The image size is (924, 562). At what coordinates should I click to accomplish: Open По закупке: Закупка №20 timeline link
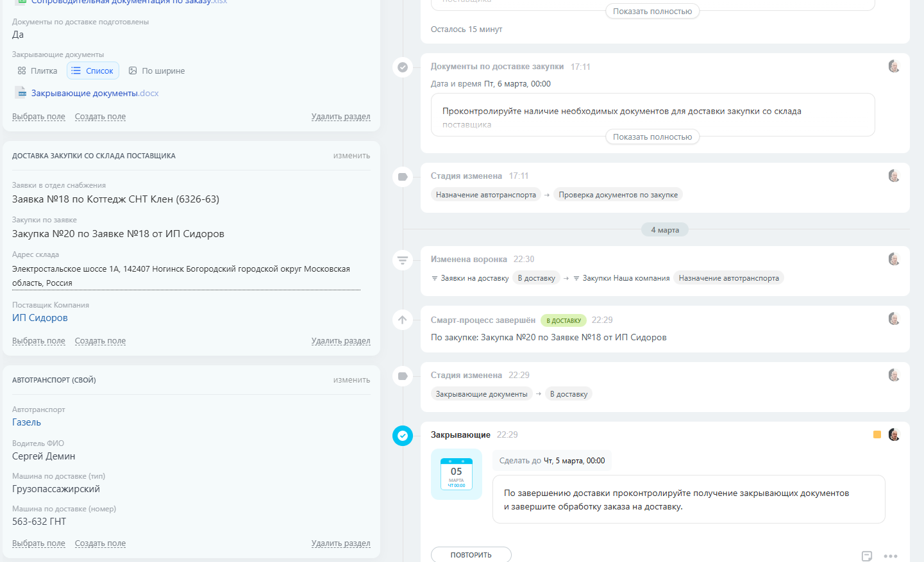coord(549,338)
